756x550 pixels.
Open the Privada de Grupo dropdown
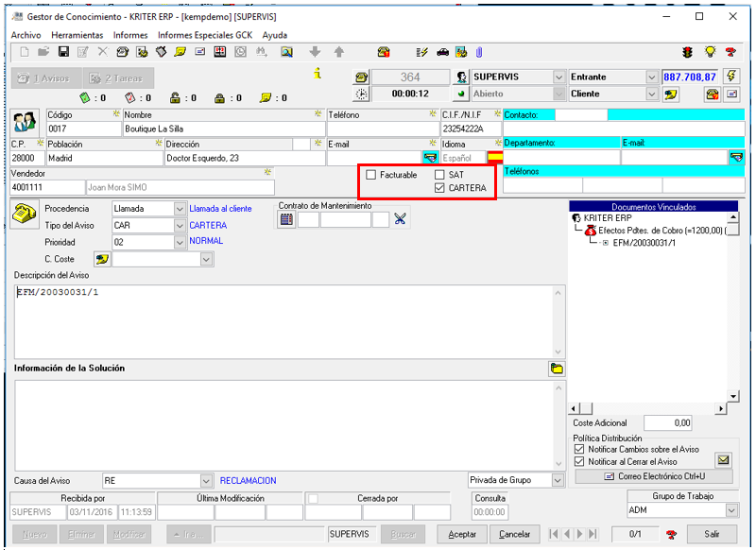(558, 480)
